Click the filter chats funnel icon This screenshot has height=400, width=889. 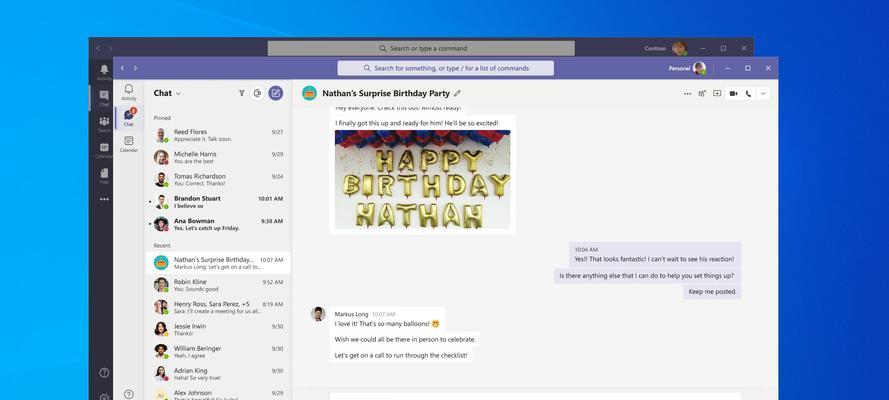coord(242,93)
